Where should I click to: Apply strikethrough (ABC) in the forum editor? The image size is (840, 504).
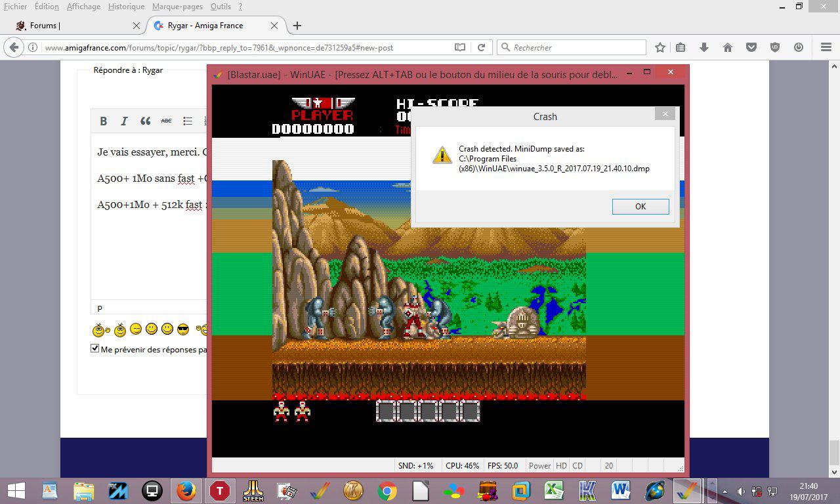(x=166, y=121)
